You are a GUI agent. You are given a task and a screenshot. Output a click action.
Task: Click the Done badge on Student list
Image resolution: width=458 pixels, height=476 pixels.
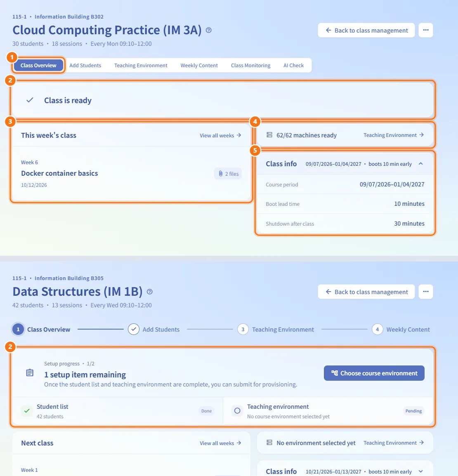pyautogui.click(x=207, y=411)
